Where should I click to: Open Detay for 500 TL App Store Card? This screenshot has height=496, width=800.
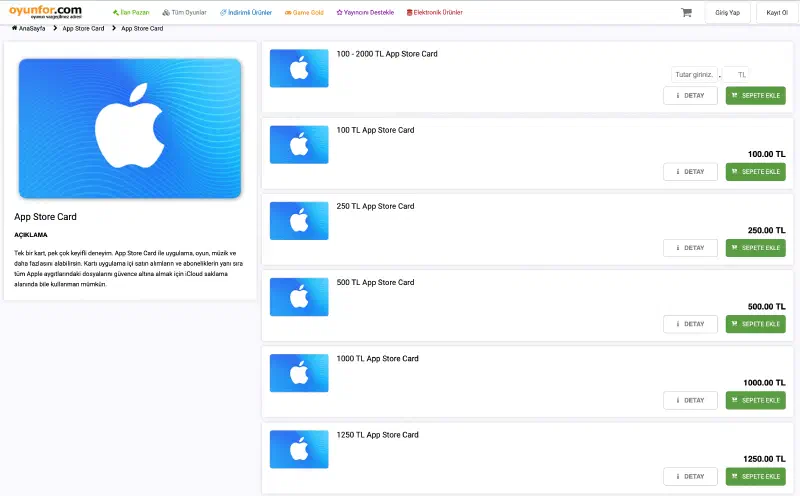pyautogui.click(x=690, y=324)
